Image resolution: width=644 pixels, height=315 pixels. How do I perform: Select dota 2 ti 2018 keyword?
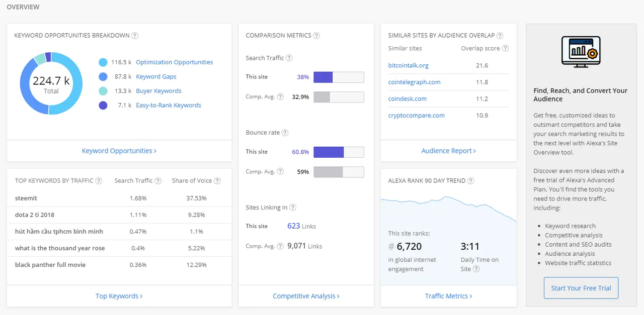click(x=35, y=215)
